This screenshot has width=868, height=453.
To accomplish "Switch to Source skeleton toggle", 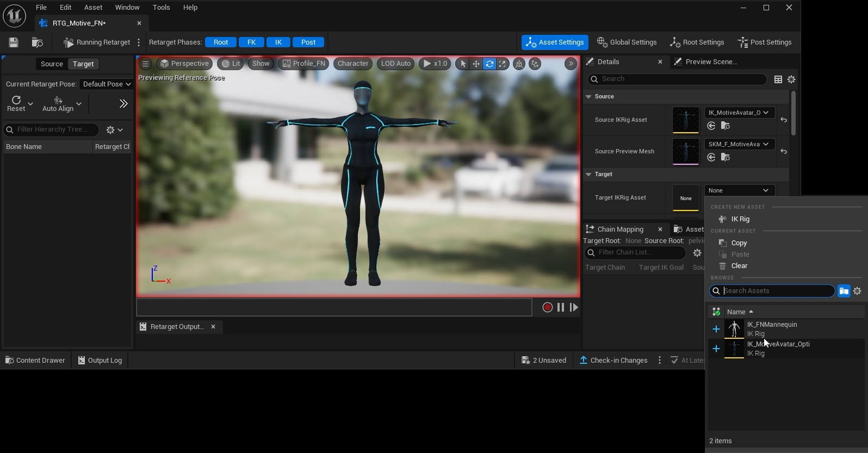I will (52, 64).
